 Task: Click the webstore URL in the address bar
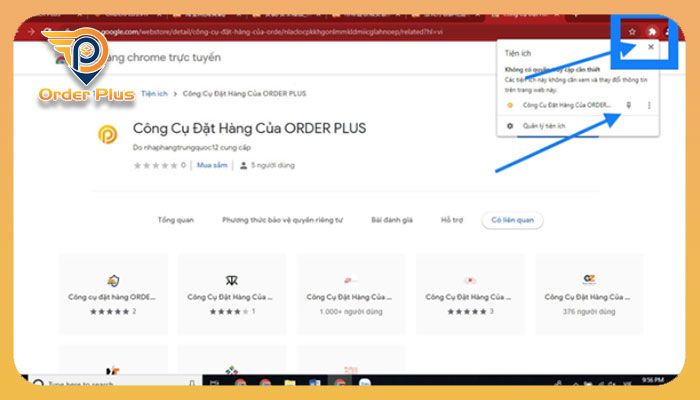tap(272, 32)
